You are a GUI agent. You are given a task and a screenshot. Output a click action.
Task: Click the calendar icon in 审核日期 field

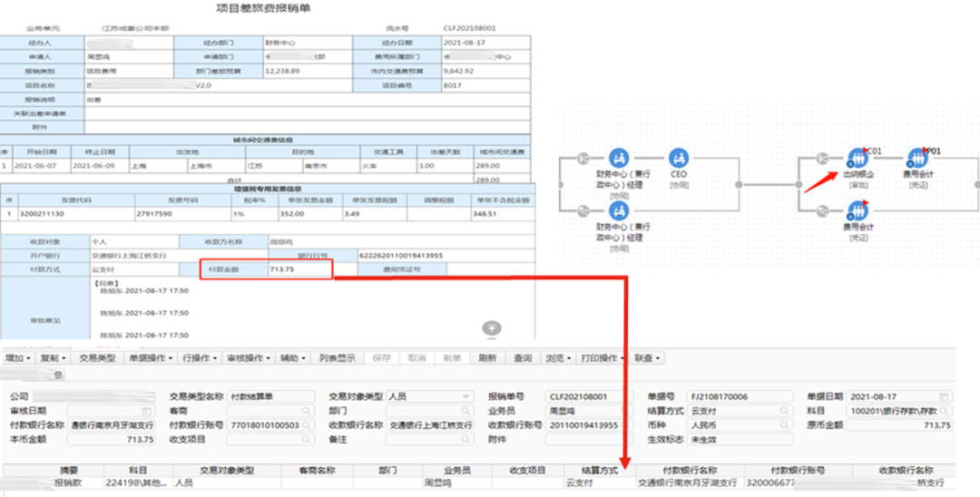(x=149, y=412)
